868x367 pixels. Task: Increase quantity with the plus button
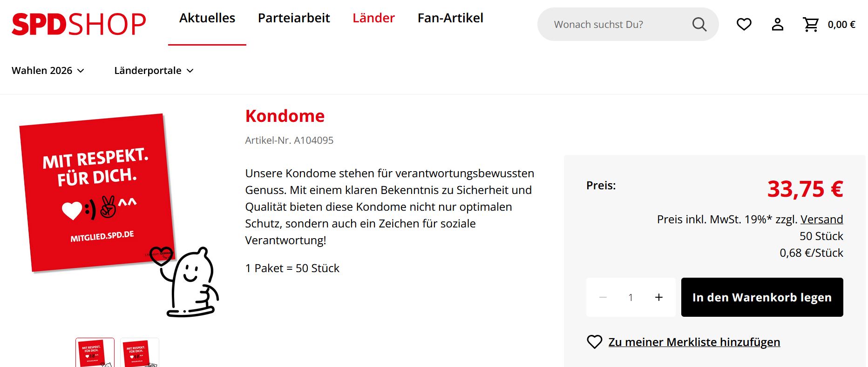[x=658, y=297]
